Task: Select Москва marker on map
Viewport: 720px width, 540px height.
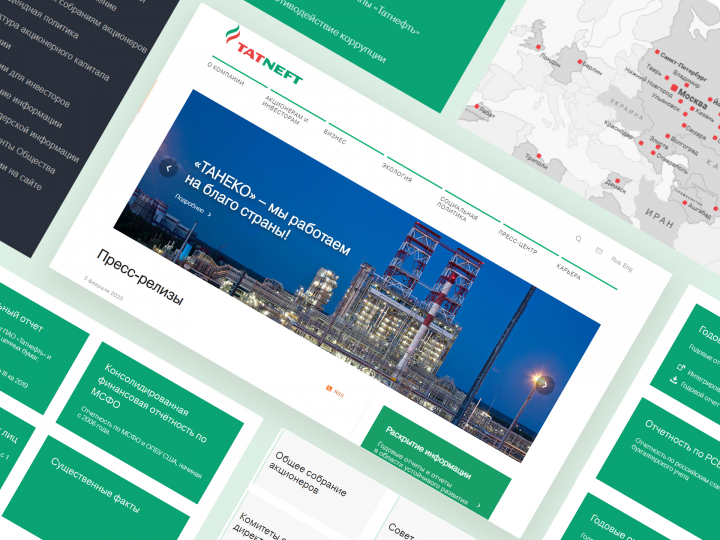Action: coord(674,87)
